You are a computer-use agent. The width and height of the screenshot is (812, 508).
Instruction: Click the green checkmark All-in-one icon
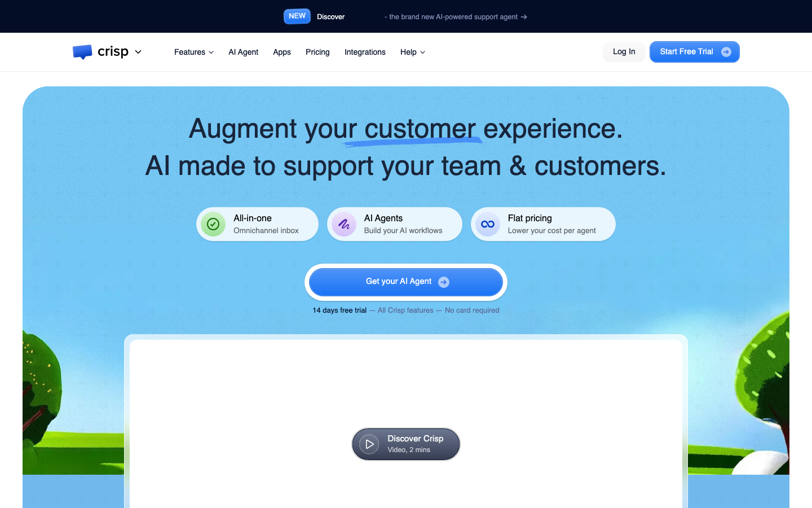click(213, 224)
